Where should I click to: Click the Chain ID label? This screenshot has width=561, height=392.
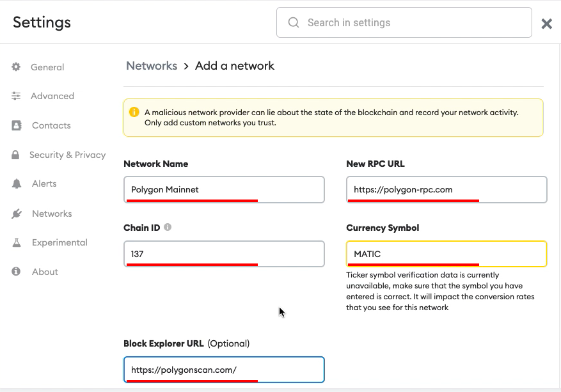coord(141,228)
